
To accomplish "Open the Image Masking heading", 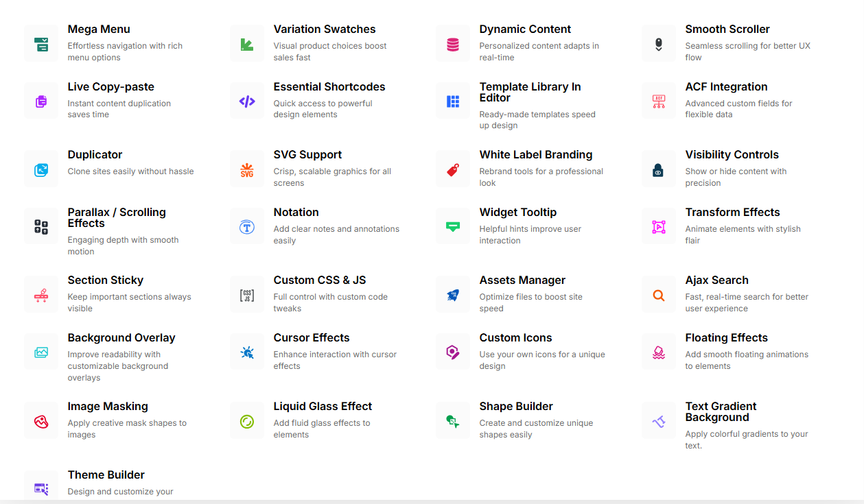I will click(x=108, y=407).
